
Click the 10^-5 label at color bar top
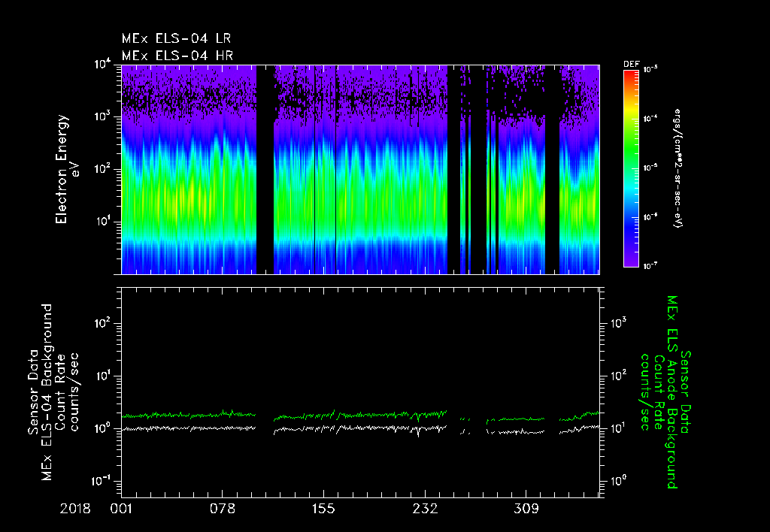650,70
